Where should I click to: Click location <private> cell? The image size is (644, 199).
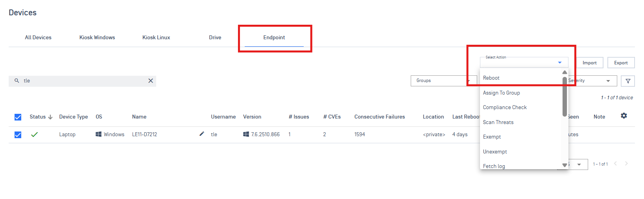click(x=434, y=135)
